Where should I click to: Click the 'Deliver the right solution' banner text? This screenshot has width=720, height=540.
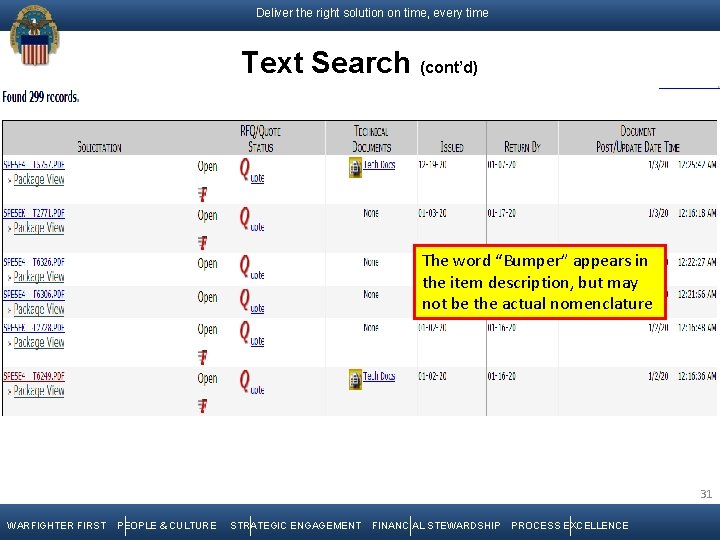(x=372, y=13)
